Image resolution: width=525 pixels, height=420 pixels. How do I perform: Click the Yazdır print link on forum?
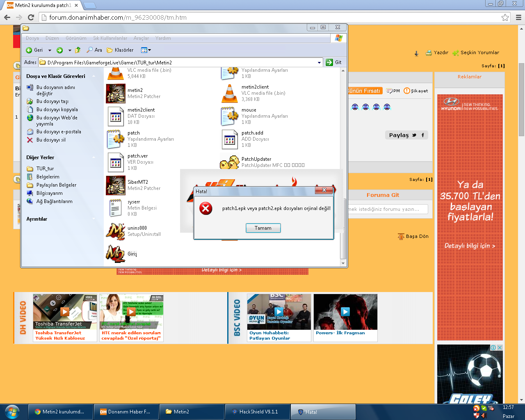tap(437, 52)
